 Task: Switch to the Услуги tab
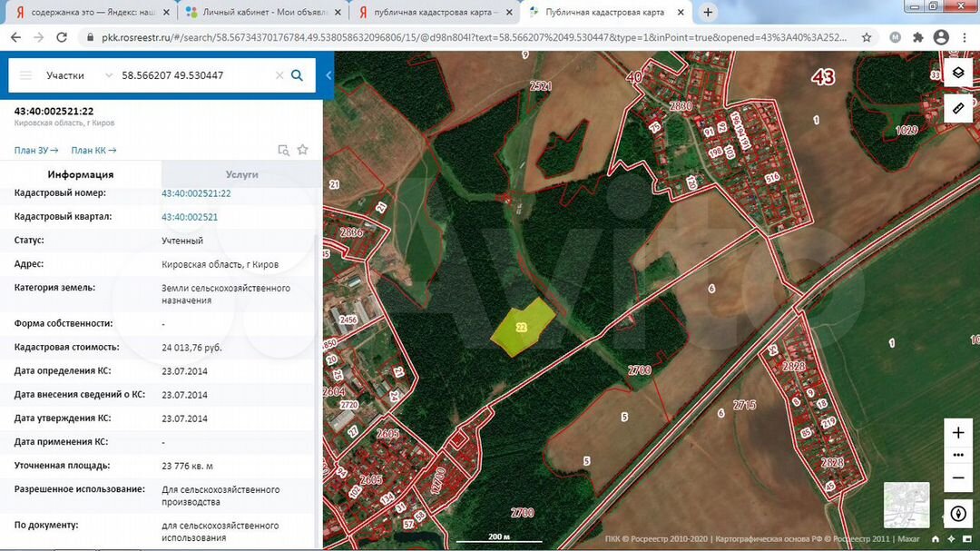(x=241, y=174)
